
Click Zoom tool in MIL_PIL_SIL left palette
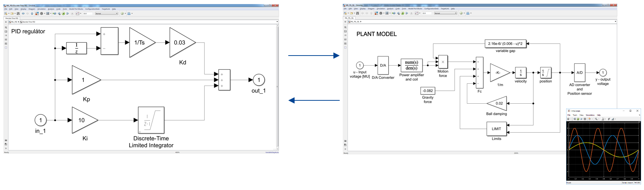[345, 27]
